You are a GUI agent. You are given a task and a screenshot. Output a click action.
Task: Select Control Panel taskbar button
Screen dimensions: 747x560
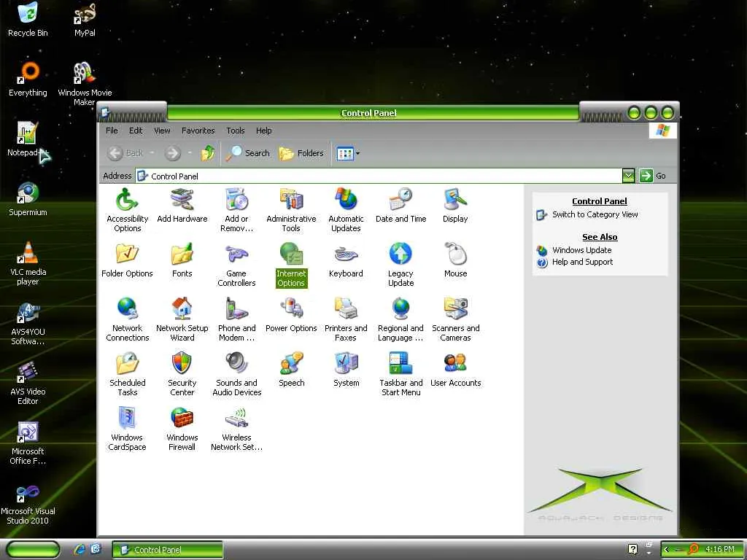[168, 550]
